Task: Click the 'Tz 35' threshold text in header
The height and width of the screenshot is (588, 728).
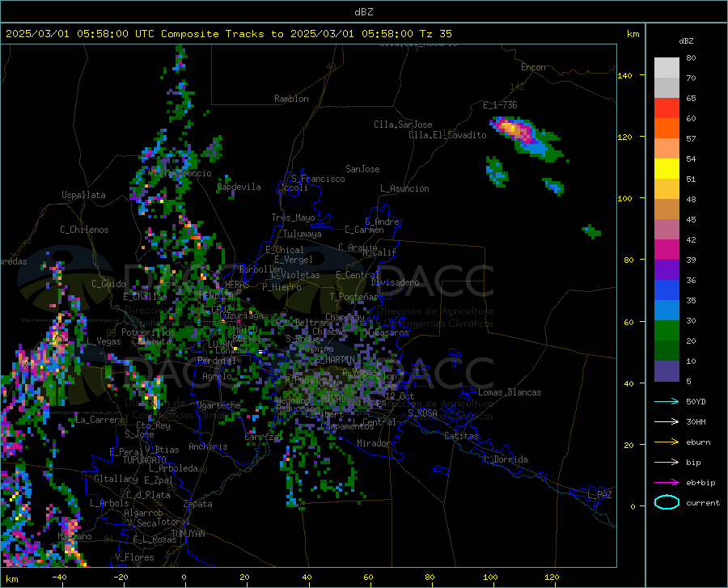Action: [435, 34]
